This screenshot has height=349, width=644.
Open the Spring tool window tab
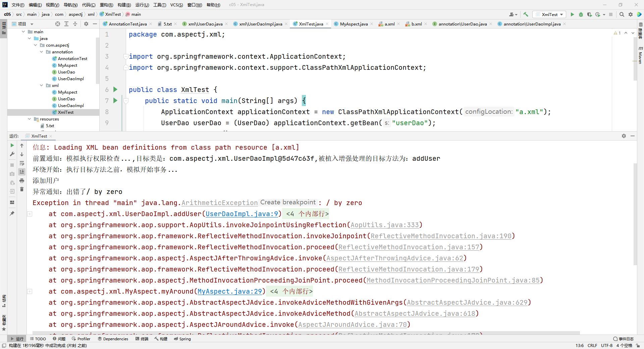[182, 339]
